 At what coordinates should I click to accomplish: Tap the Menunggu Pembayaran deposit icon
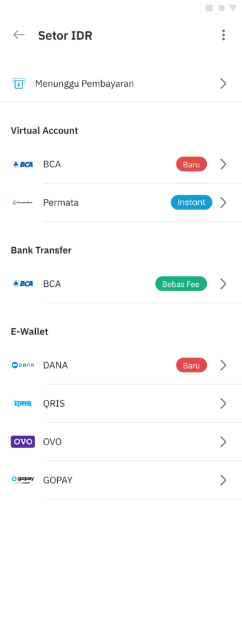pos(18,84)
